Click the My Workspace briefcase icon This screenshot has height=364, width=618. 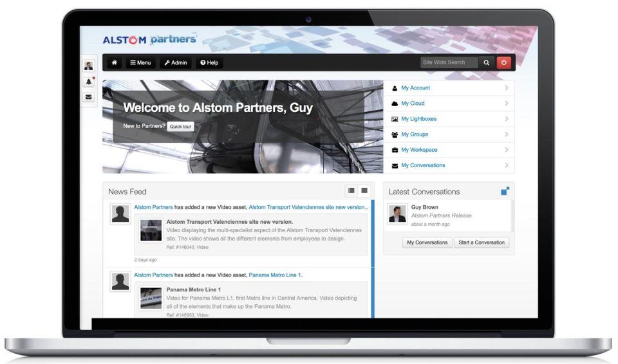pyautogui.click(x=395, y=150)
